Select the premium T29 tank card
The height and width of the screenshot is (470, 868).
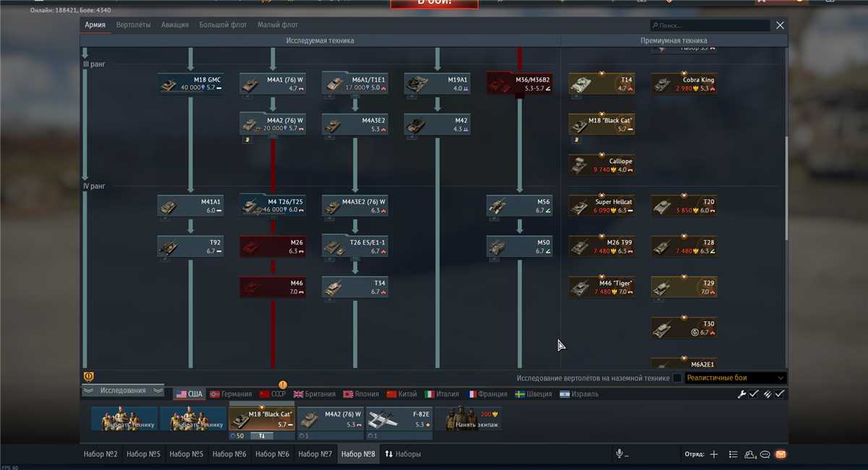click(x=684, y=287)
